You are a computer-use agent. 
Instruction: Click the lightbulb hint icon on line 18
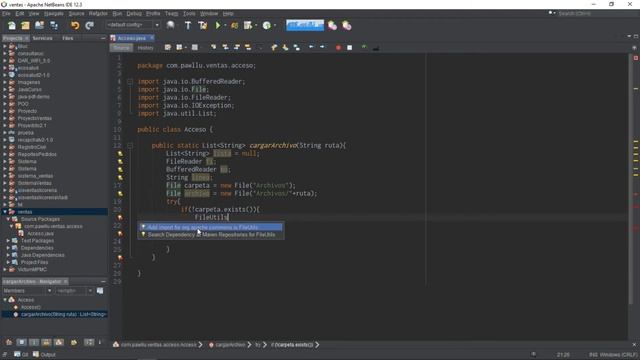coord(120,193)
